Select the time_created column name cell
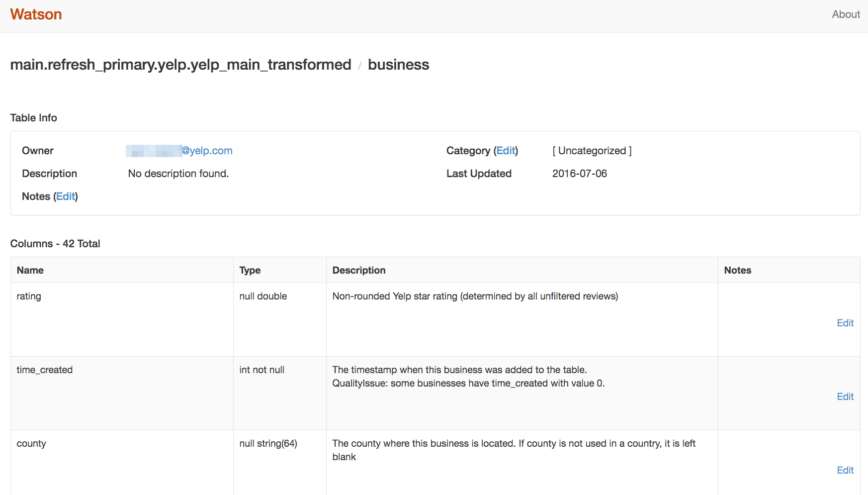 coord(45,370)
